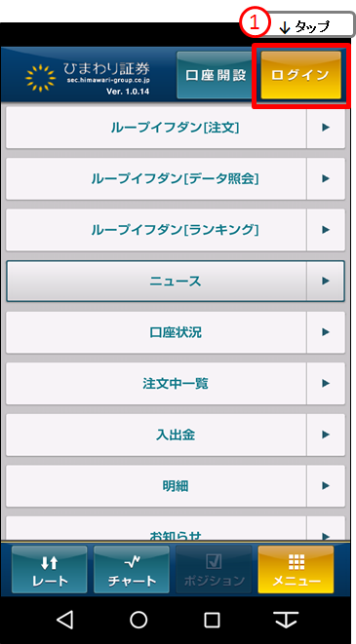Expand arrow beside ループイフダン[注文]
This screenshot has height=644, width=356.
(326, 128)
